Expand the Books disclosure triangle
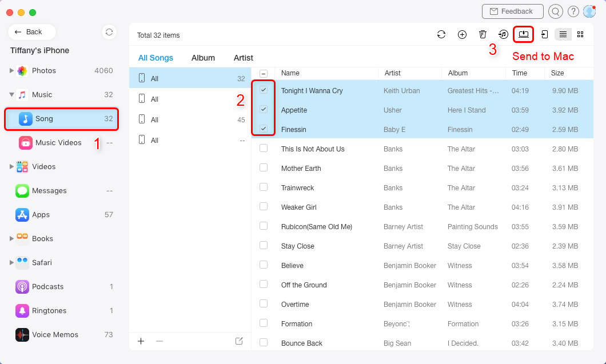 (x=11, y=238)
